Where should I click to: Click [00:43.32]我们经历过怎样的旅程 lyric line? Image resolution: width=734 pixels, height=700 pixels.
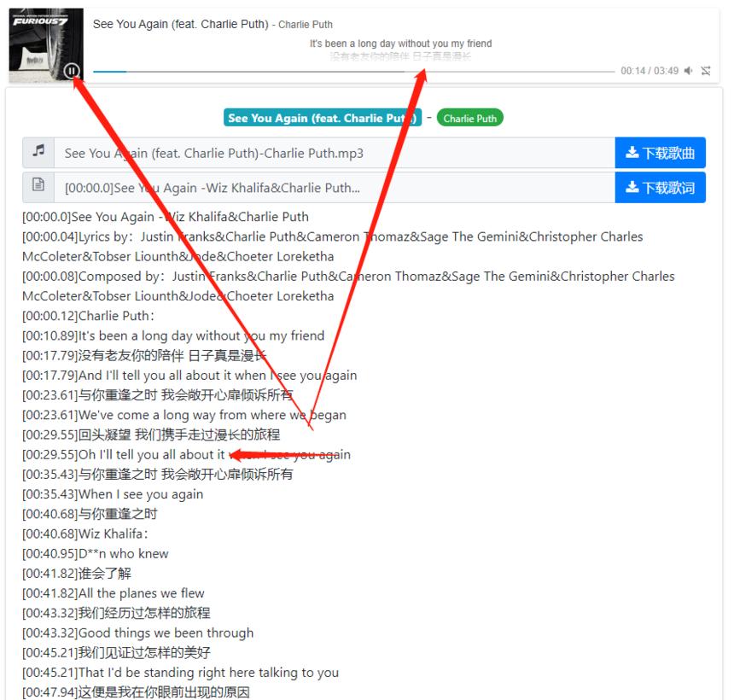(116, 613)
